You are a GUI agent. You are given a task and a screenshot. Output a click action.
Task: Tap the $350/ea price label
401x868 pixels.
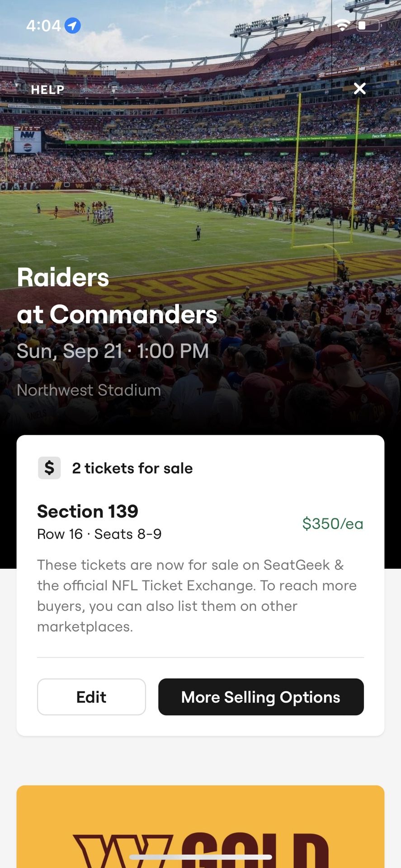pyautogui.click(x=332, y=524)
